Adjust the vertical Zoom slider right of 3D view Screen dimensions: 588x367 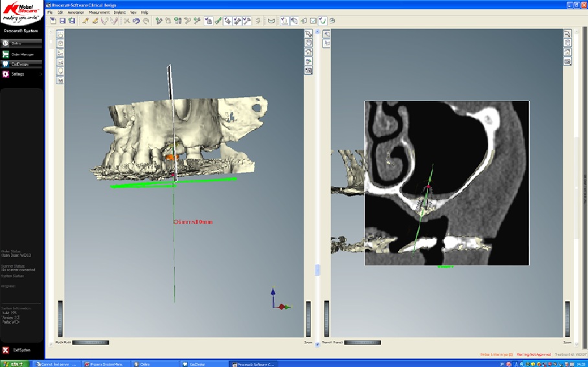(308, 318)
